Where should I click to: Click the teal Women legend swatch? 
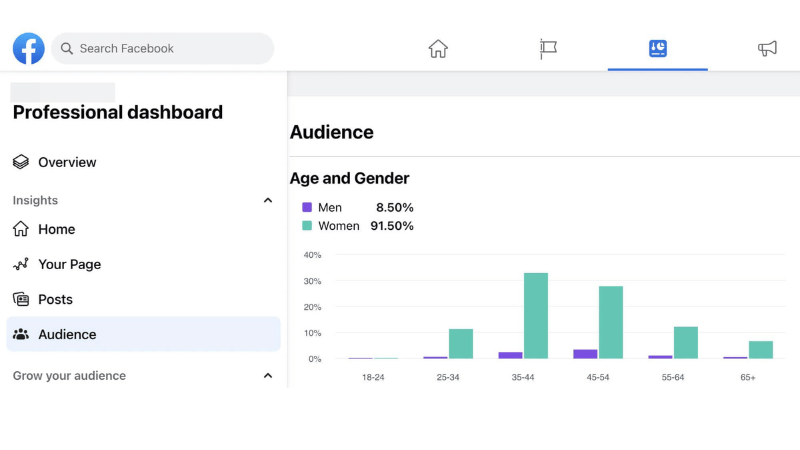pyautogui.click(x=307, y=226)
